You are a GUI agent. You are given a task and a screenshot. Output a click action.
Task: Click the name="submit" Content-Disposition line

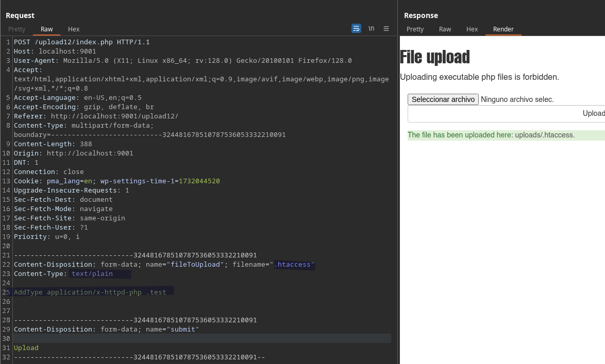(107, 330)
